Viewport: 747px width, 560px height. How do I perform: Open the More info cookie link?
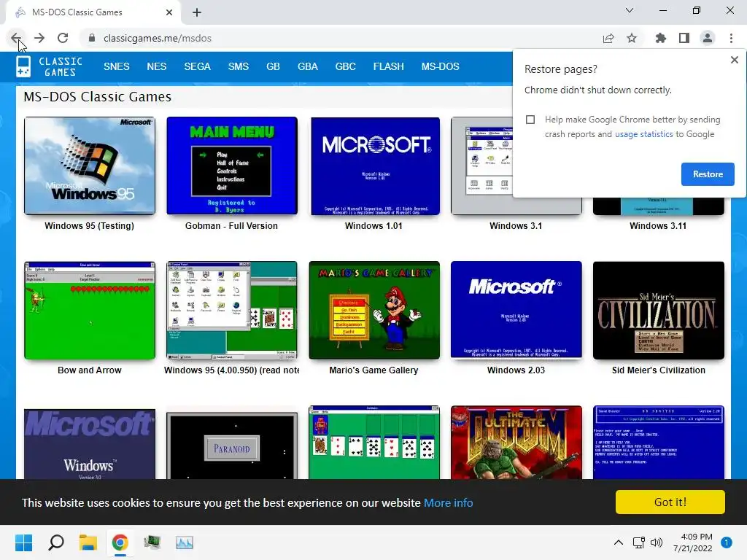click(449, 503)
